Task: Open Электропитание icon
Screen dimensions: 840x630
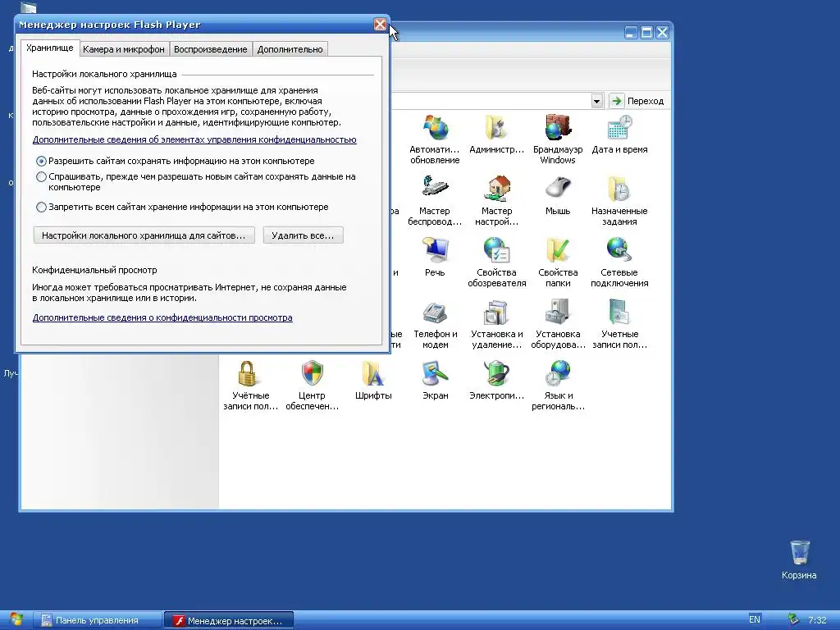Action: [x=496, y=373]
